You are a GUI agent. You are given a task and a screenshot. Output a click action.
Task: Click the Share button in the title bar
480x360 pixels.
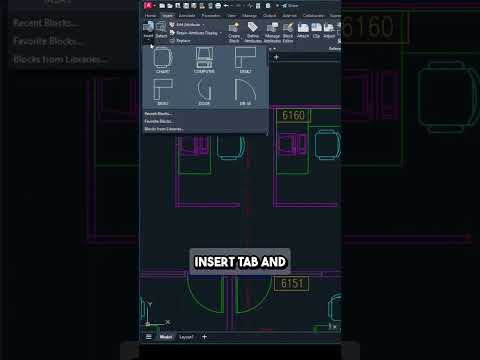[290, 6]
